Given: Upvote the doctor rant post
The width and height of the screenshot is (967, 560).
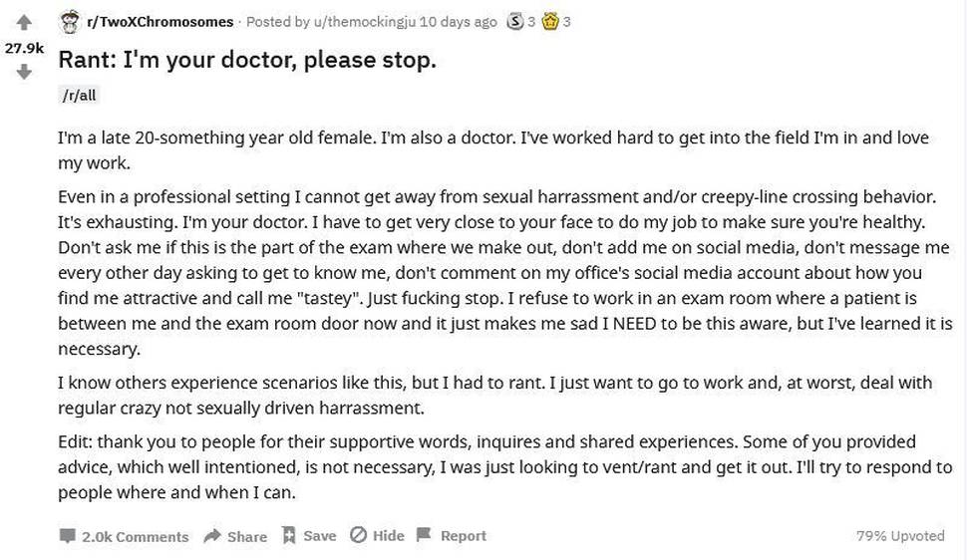Looking at the screenshot, I should pos(24,23).
